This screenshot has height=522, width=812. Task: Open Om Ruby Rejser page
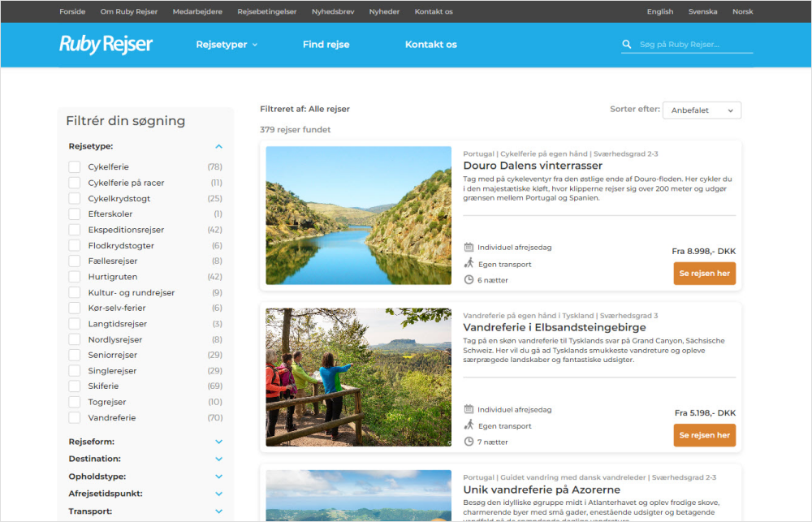tap(129, 11)
